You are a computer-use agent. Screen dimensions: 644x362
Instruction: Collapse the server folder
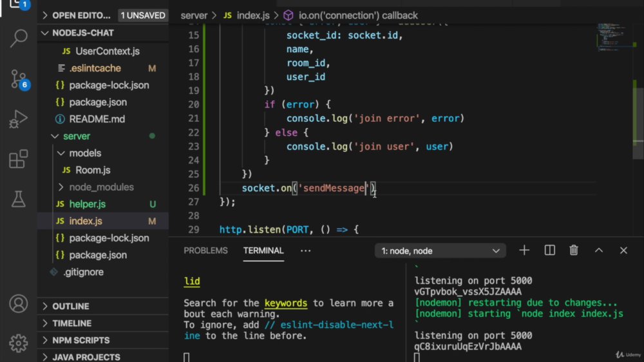pos(77,136)
